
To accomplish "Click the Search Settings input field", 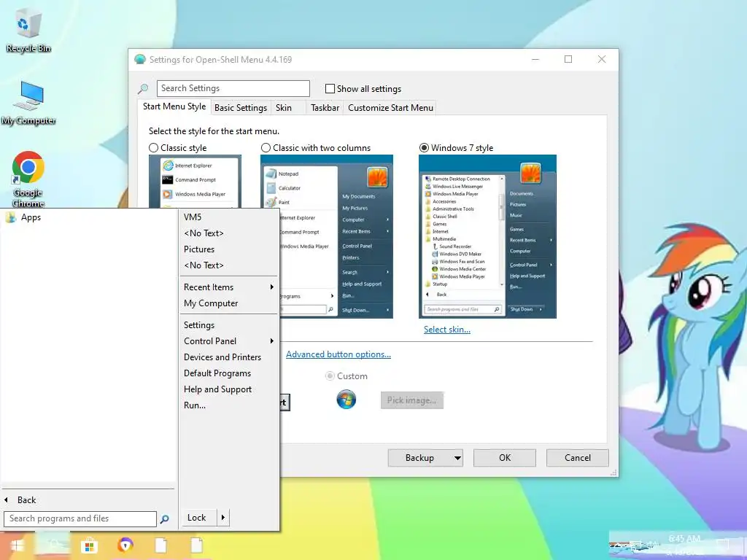I will [x=233, y=88].
